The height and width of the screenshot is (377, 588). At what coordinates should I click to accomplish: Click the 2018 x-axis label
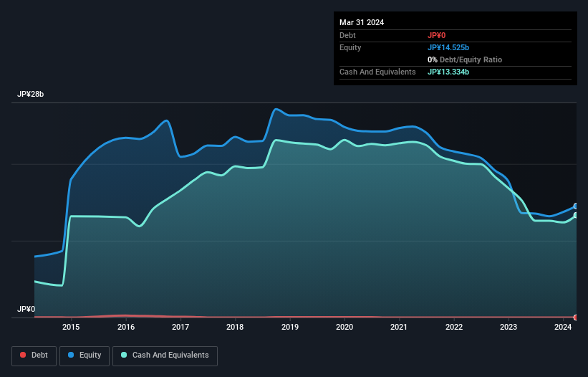235,327
